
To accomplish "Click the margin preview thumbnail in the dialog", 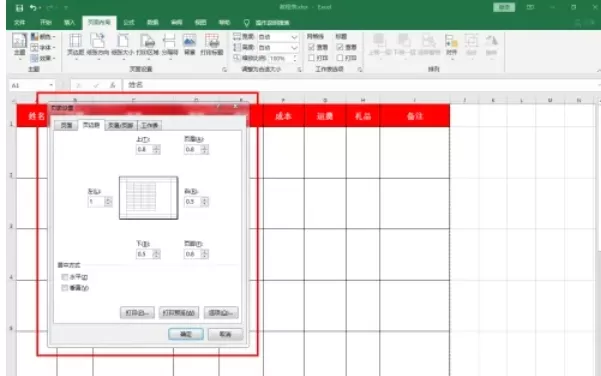I will pos(148,198).
